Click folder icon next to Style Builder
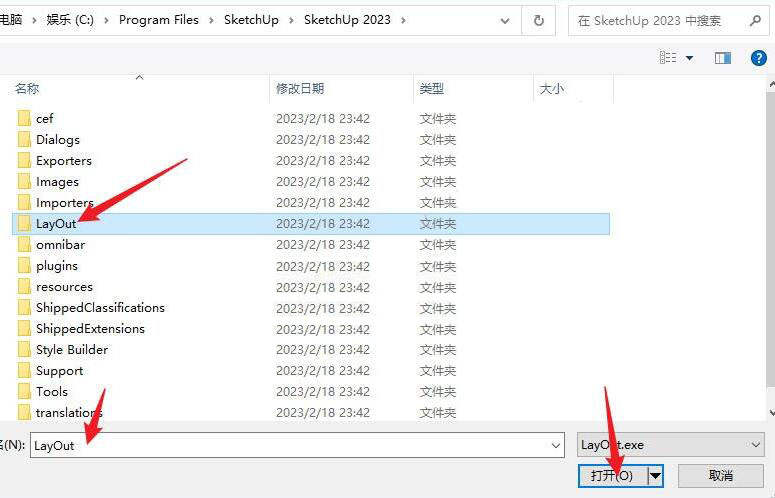The image size is (775, 498). 24,350
